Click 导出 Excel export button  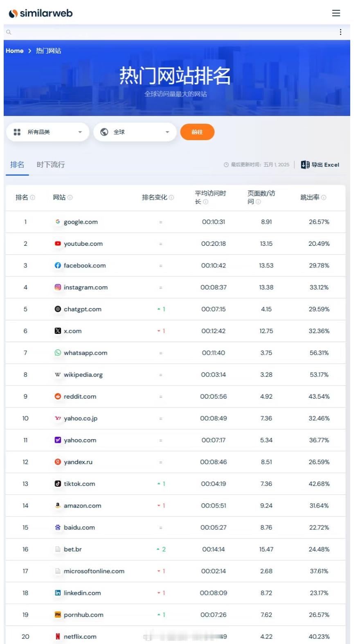320,165
